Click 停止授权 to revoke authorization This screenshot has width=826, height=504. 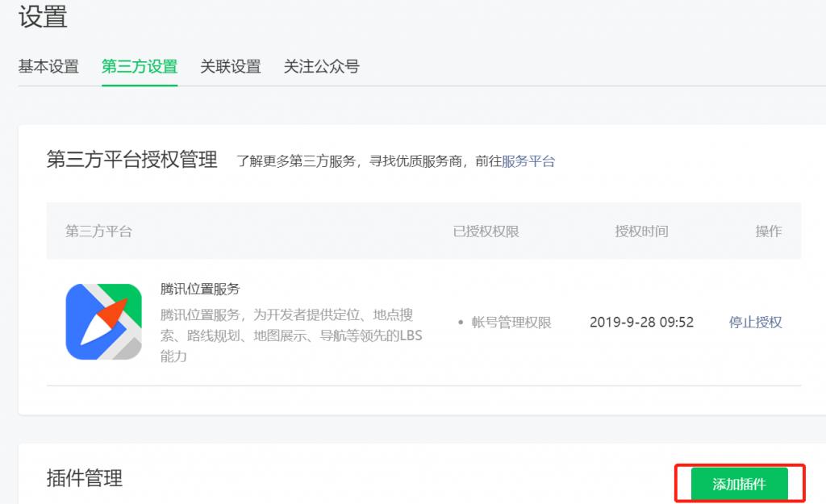pos(755,322)
